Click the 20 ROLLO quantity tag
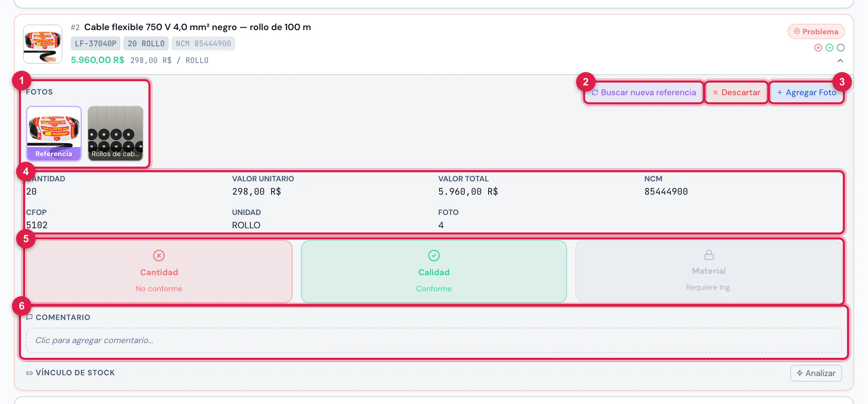868x404 pixels. pyautogui.click(x=146, y=43)
